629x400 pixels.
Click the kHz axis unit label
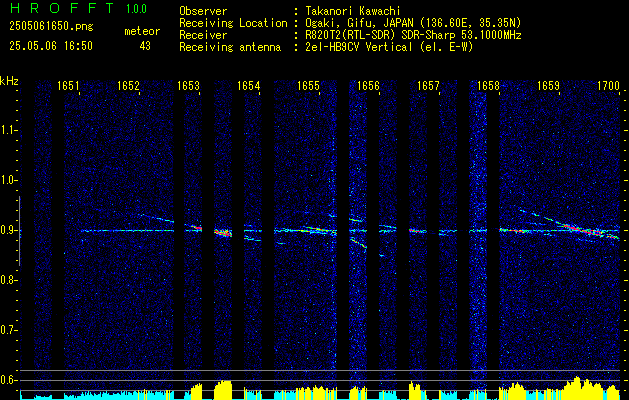tap(9, 81)
